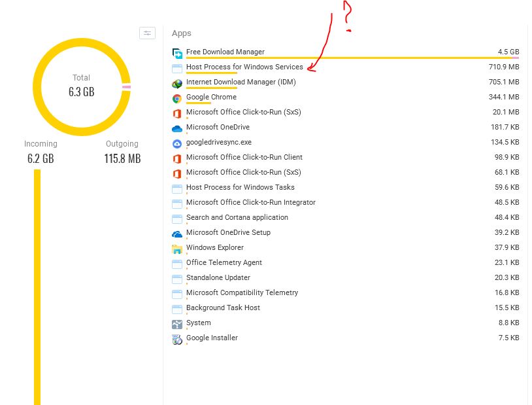The width and height of the screenshot is (532, 405).
Task: Click the Microsoft OneDrive cloud icon
Action: [177, 129]
